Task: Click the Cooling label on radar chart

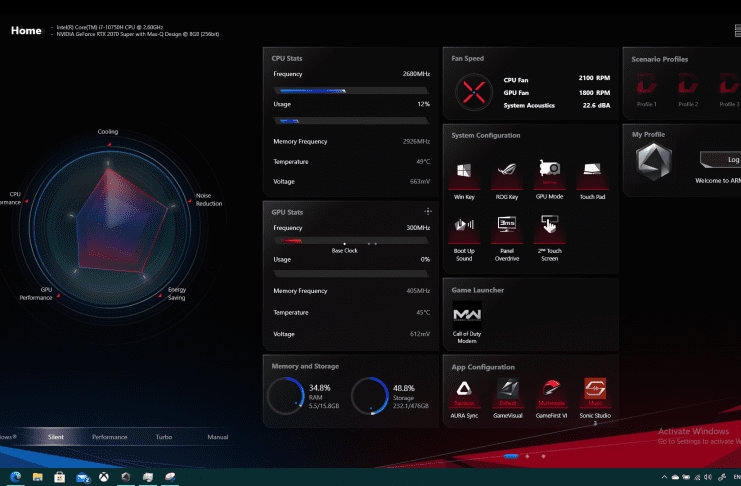Action: (x=108, y=131)
